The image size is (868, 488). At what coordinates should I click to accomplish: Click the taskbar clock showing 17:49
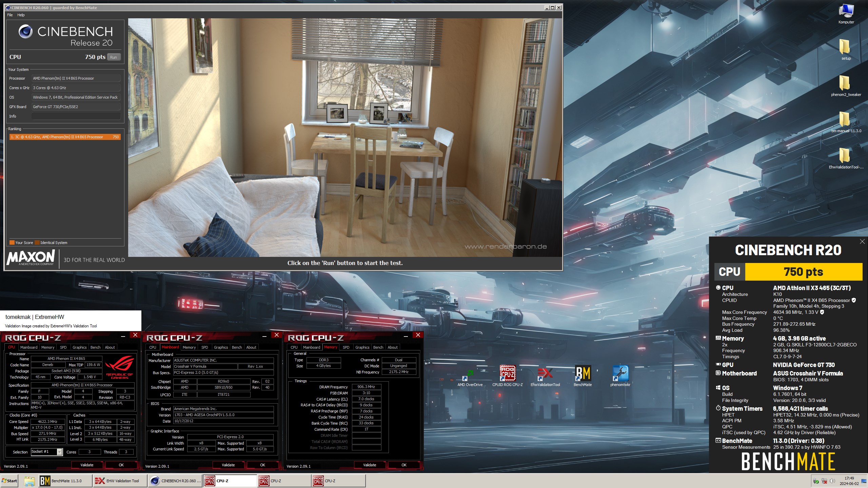[x=849, y=481]
